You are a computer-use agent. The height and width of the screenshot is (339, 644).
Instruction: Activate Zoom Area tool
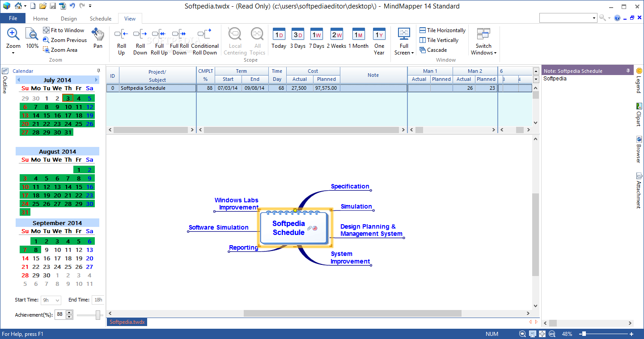[x=60, y=50]
